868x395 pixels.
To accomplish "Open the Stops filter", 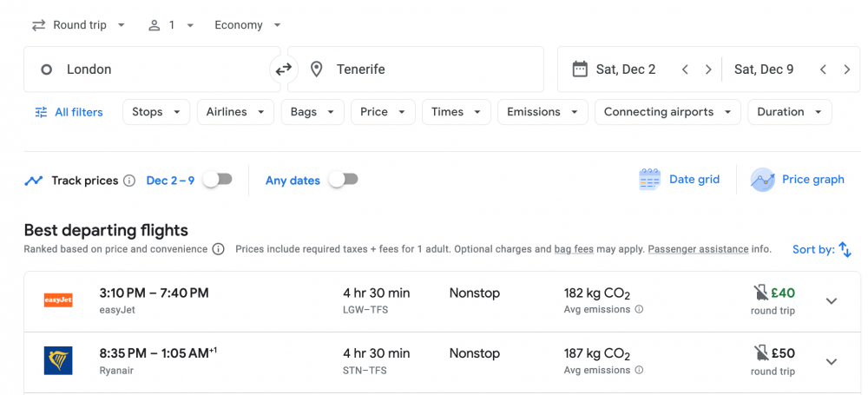I will coord(156,112).
